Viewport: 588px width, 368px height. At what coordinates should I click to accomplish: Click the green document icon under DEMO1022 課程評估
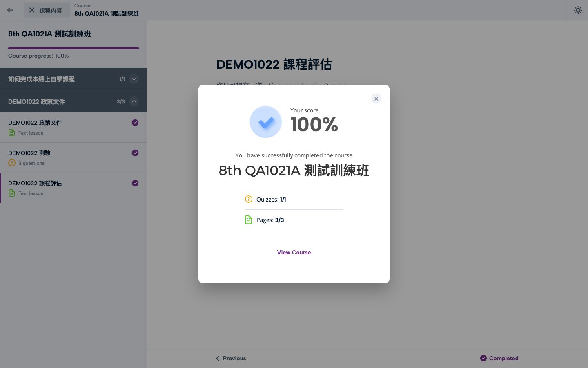(x=12, y=193)
